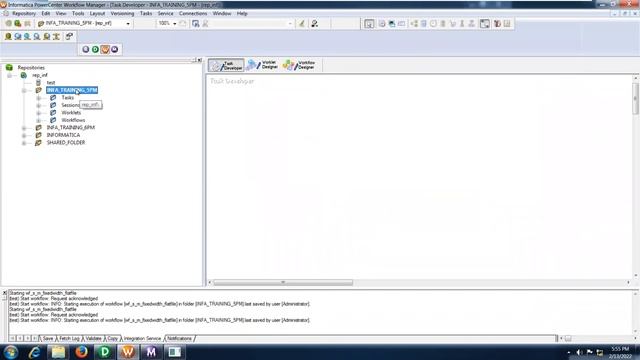This screenshot has height=360, width=640.
Task: Click the workspace vertical scrollbar thumb
Action: tap(635, 98)
